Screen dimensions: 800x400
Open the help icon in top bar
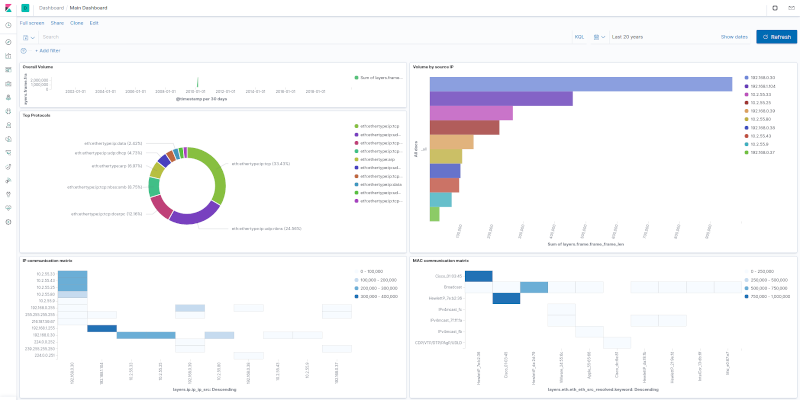[x=775, y=8]
